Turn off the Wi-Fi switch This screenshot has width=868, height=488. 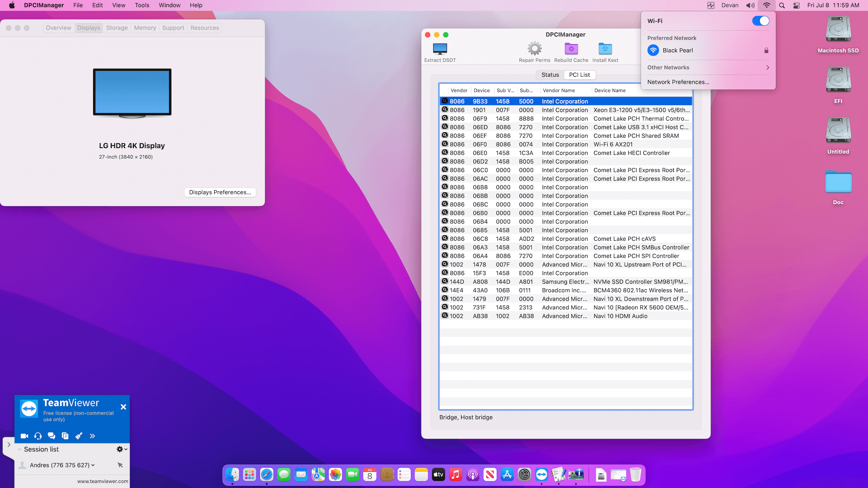pyautogui.click(x=760, y=21)
